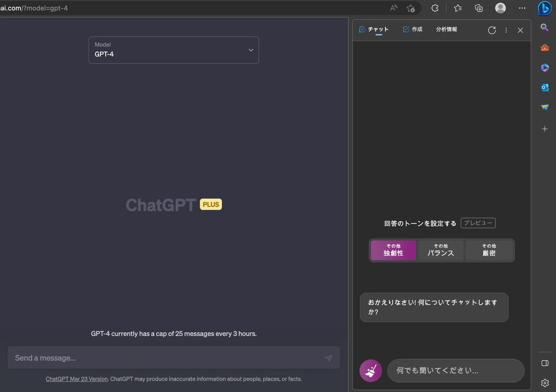Select the 厳密 response tone
Image resolution: width=556 pixels, height=392 pixels.
point(489,250)
